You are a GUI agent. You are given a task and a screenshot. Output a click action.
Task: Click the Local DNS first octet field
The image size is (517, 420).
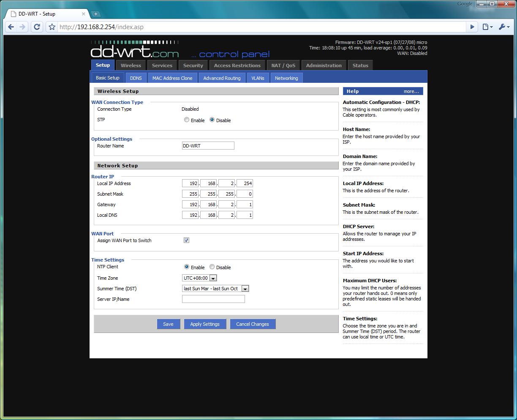(190, 215)
